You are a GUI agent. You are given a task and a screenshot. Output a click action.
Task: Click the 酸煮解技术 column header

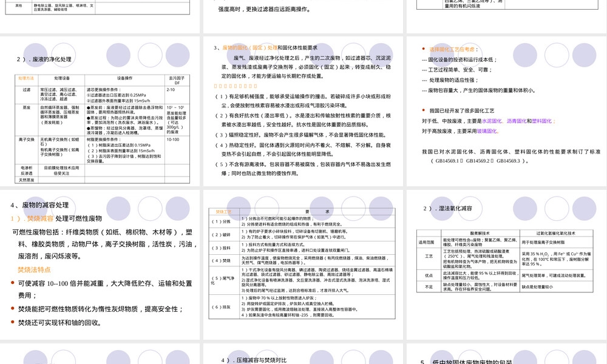(480, 233)
